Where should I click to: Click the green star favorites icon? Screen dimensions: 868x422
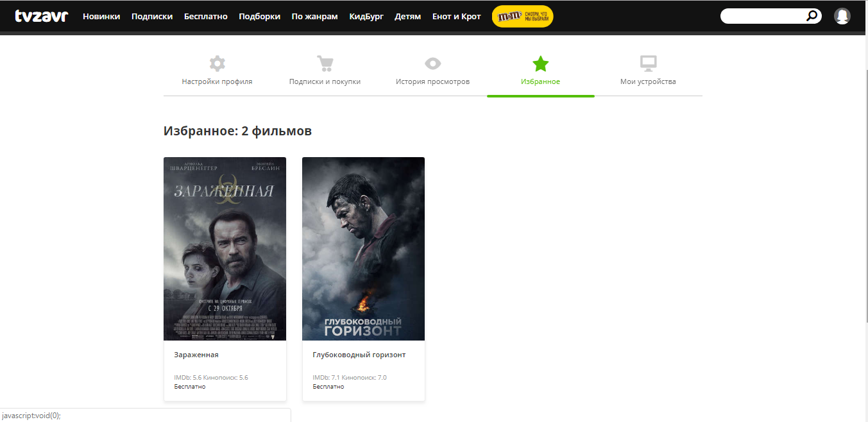541,63
